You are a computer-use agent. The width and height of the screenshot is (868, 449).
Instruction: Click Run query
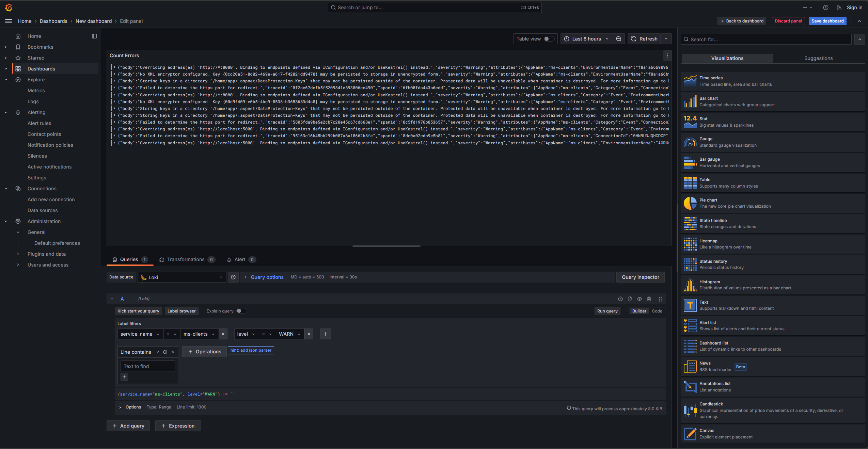pyautogui.click(x=607, y=311)
